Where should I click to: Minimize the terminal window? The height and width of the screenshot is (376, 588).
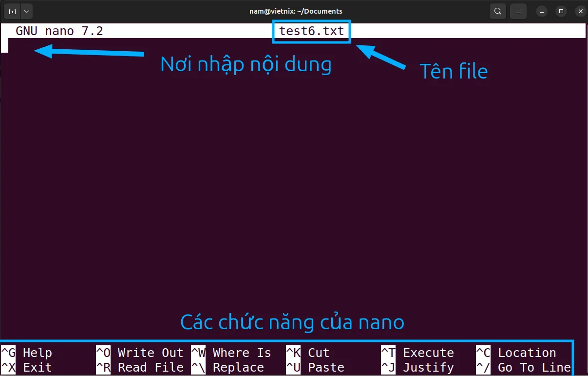[x=542, y=11]
